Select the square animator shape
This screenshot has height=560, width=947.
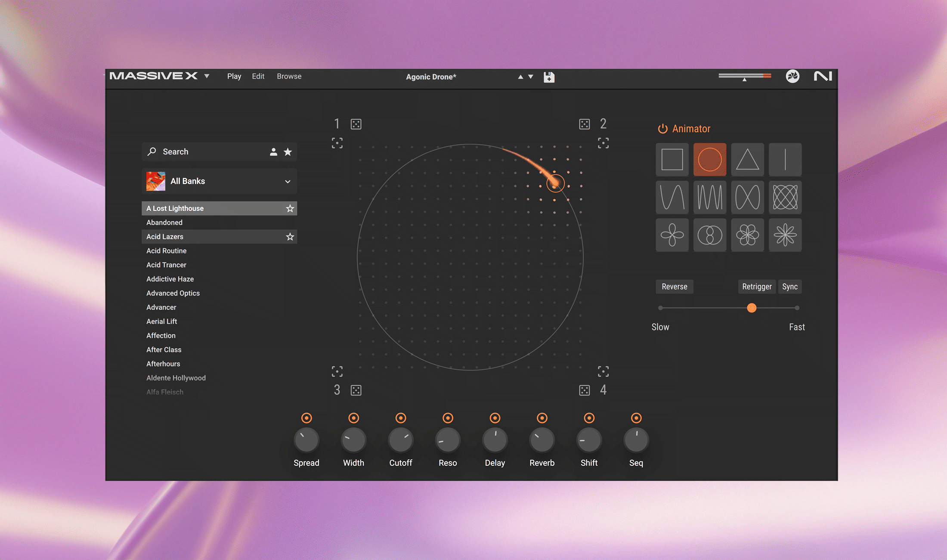point(672,160)
